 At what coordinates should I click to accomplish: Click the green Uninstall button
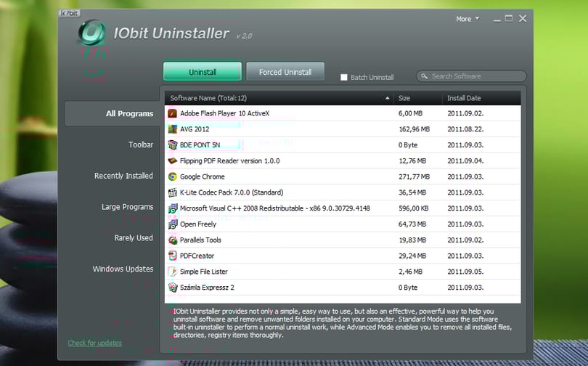(202, 72)
